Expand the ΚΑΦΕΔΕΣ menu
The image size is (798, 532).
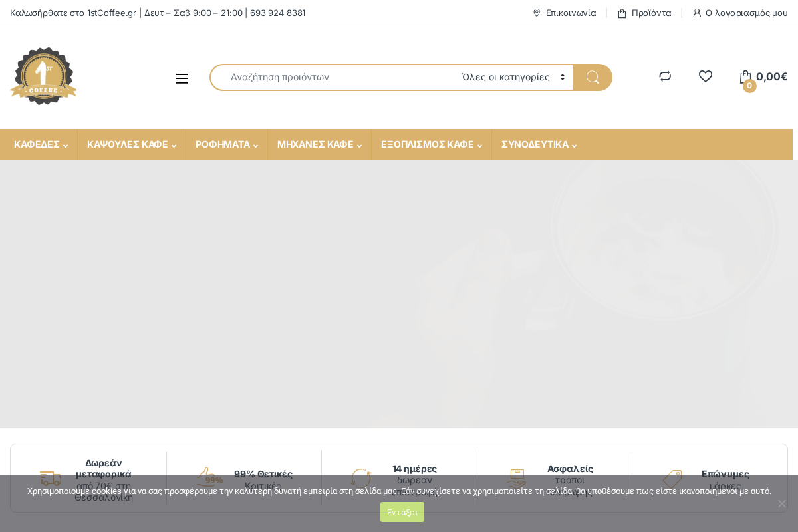[41, 144]
